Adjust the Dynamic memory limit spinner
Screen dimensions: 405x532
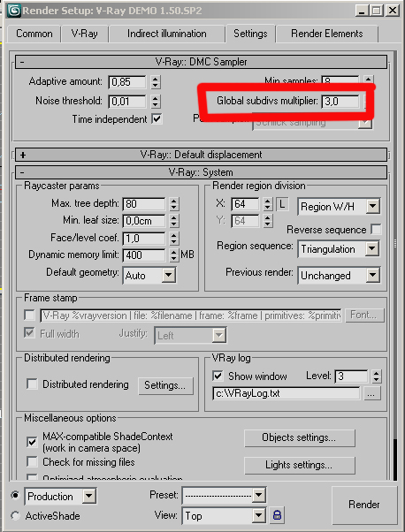(x=174, y=255)
